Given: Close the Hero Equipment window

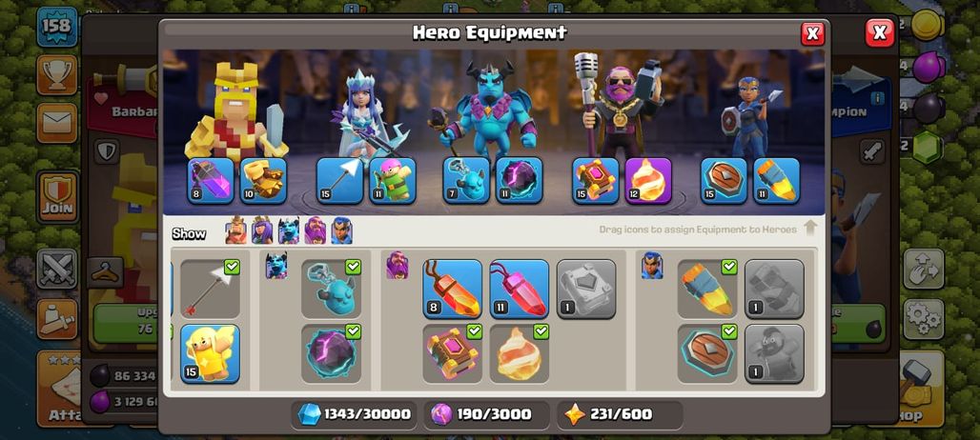Looking at the screenshot, I should coord(812,33).
